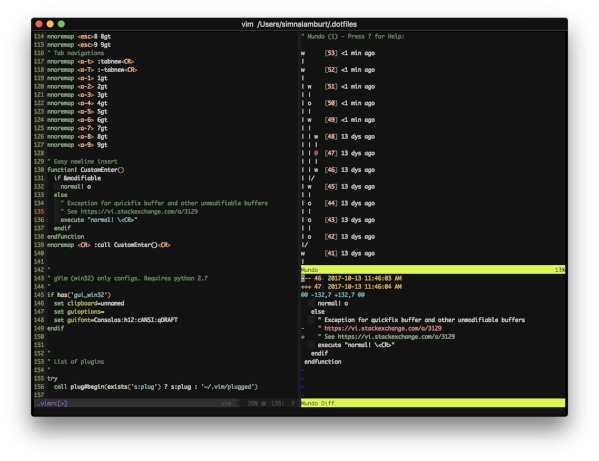Click line 127 nnoremap <a-9> 9gt

[x=77, y=145]
